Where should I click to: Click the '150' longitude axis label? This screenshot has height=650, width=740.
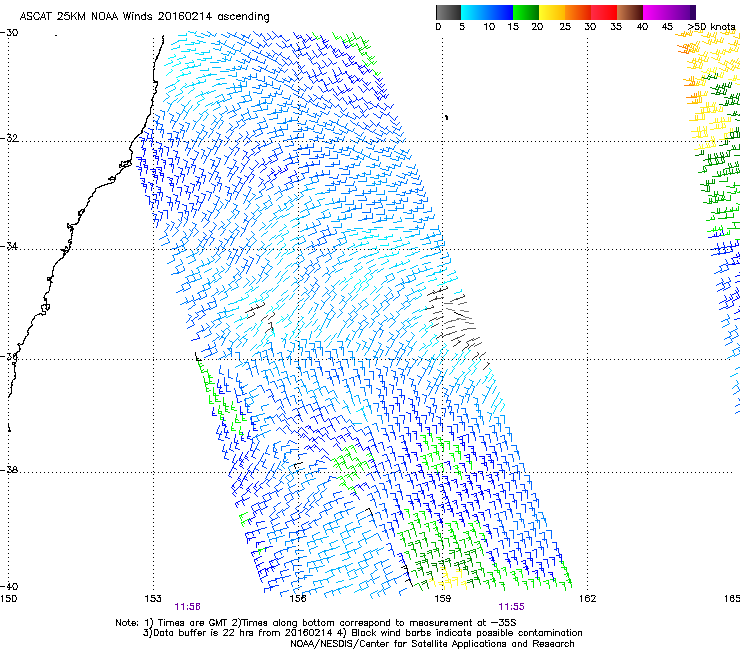coord(8,599)
